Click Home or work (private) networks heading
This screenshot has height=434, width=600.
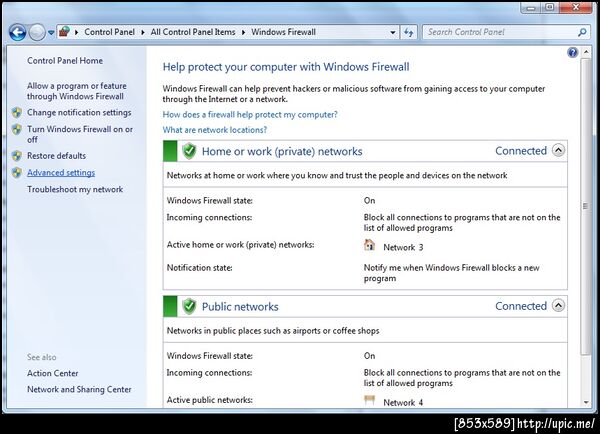[282, 151]
